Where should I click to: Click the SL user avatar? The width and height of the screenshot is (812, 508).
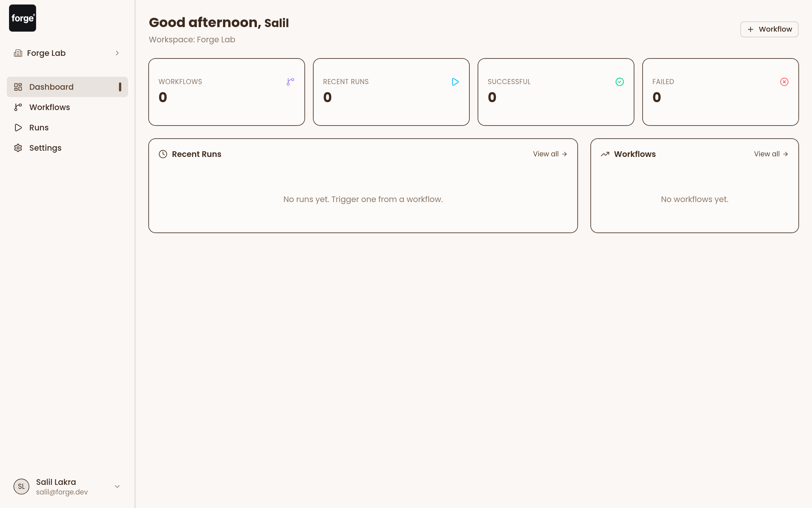(21, 487)
